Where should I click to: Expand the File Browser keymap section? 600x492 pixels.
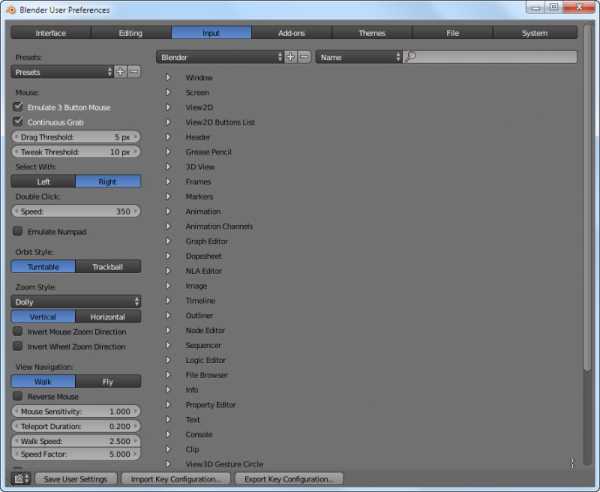[168, 375]
